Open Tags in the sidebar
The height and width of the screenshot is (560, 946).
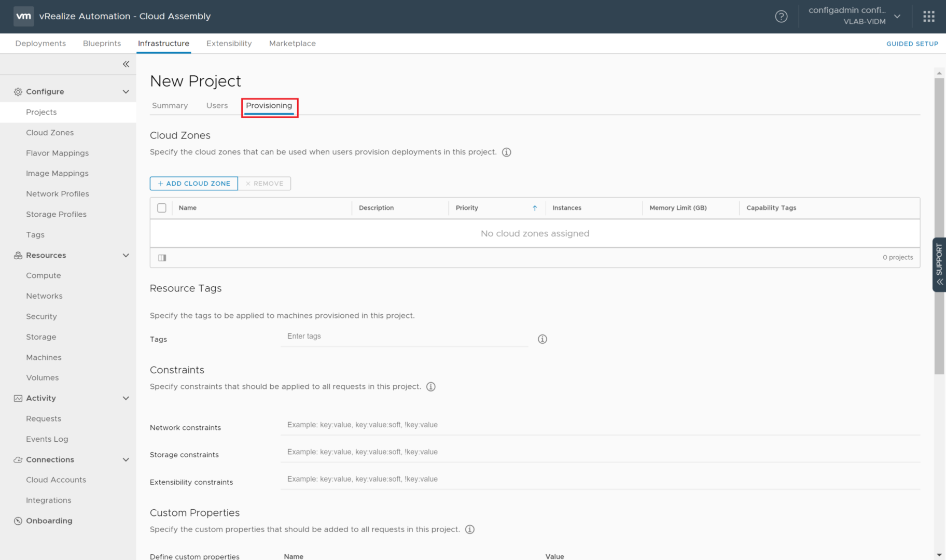pyautogui.click(x=35, y=235)
